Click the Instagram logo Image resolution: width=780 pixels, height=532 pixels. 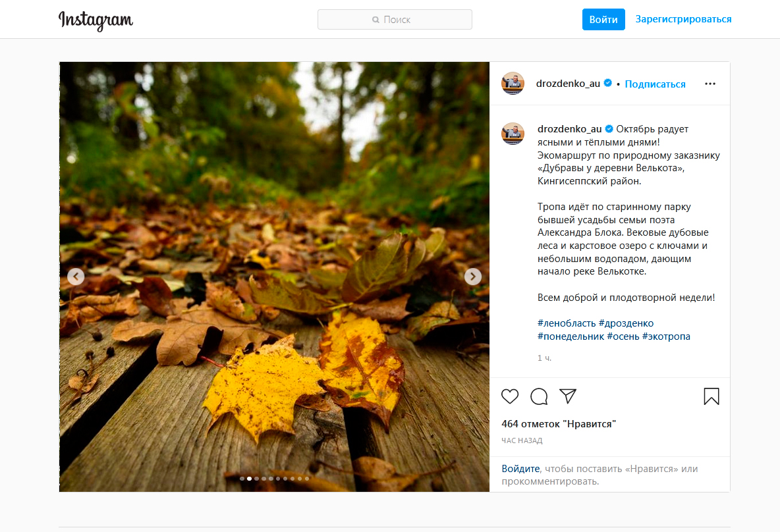point(96,20)
